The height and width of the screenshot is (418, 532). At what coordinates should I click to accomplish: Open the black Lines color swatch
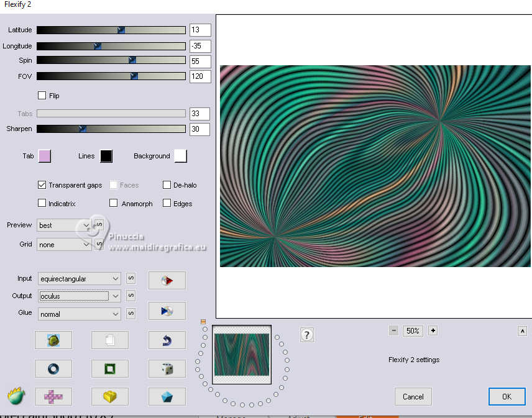point(106,156)
